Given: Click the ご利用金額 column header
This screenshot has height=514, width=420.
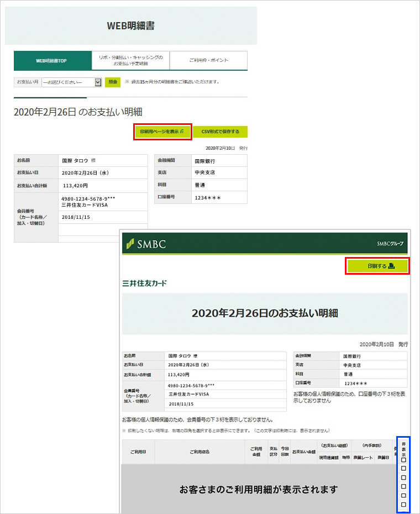Looking at the screenshot, I should coord(256,452).
